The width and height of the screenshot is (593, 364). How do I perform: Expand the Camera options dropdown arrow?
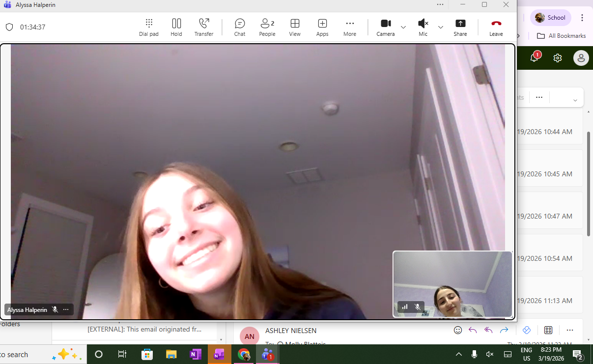[403, 27]
